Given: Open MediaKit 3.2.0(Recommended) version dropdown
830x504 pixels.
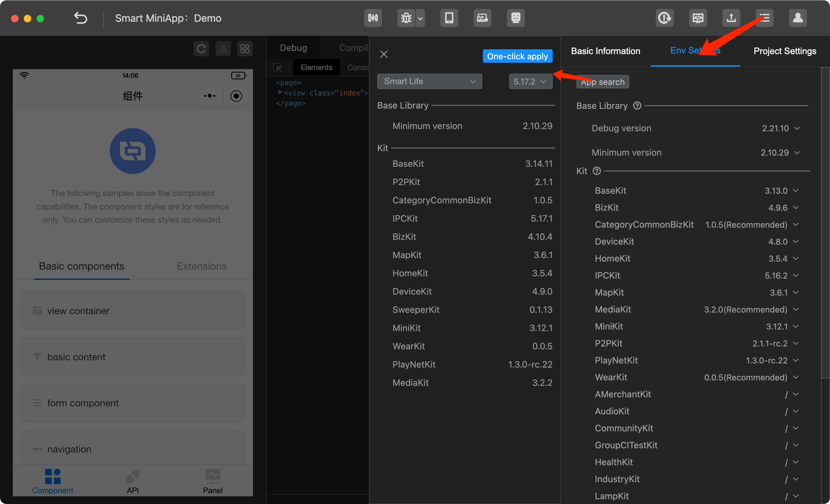Looking at the screenshot, I should click(751, 309).
